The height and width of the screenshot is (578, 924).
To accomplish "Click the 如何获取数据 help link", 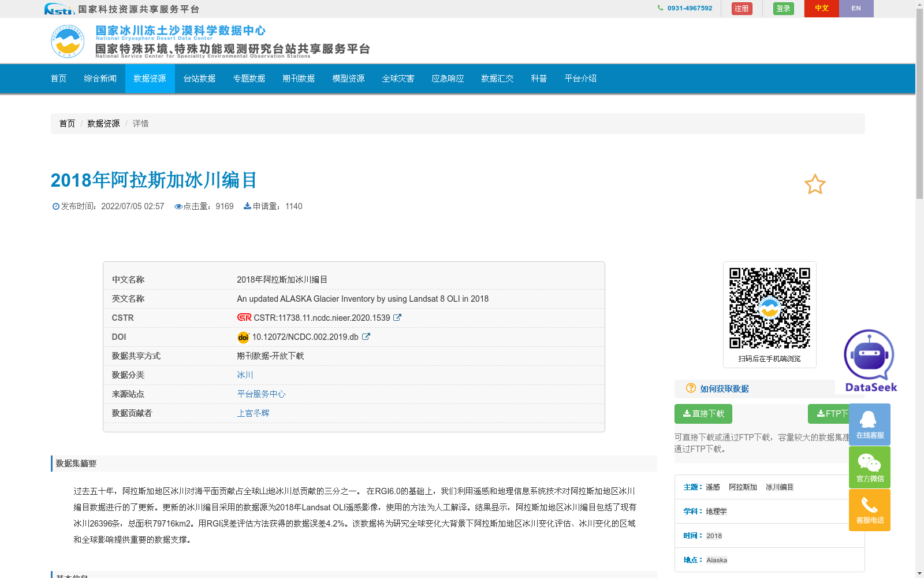I will pyautogui.click(x=725, y=388).
